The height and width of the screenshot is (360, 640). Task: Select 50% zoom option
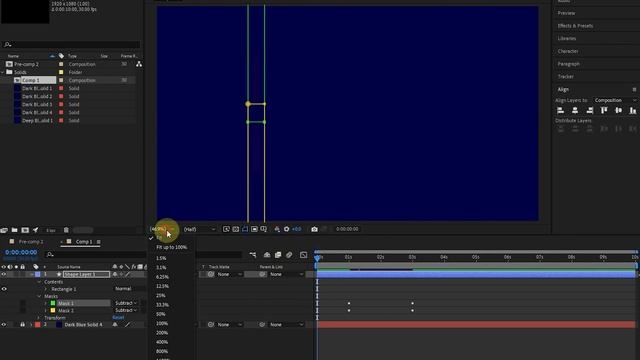(x=160, y=314)
